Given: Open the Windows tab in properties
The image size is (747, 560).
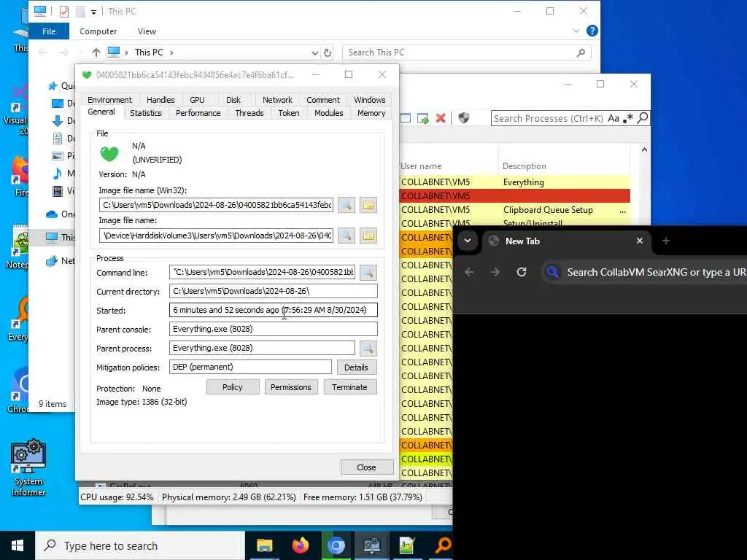Looking at the screenshot, I should point(370,99).
